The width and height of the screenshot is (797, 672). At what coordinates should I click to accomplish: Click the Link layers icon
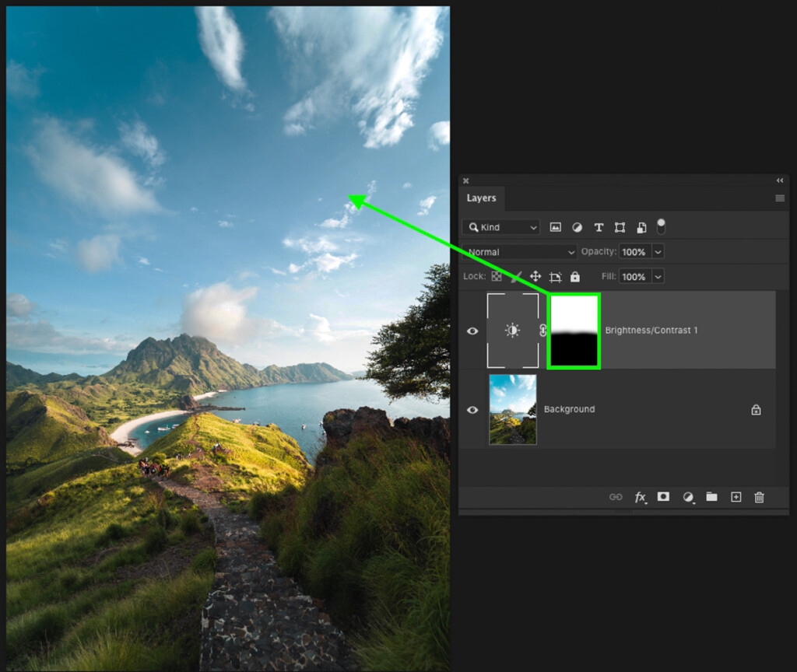(616, 497)
